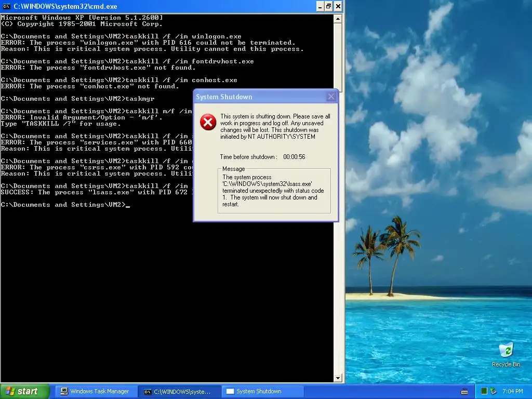532x399 pixels.
Task: Click the 'taskkill /f /im conhost.exe' line
Action: pyautogui.click(x=119, y=80)
